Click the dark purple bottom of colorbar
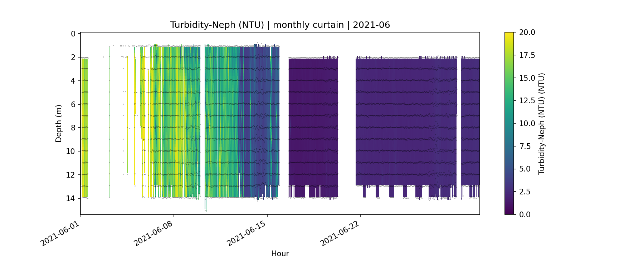The width and height of the screenshot is (644, 268). pyautogui.click(x=509, y=211)
